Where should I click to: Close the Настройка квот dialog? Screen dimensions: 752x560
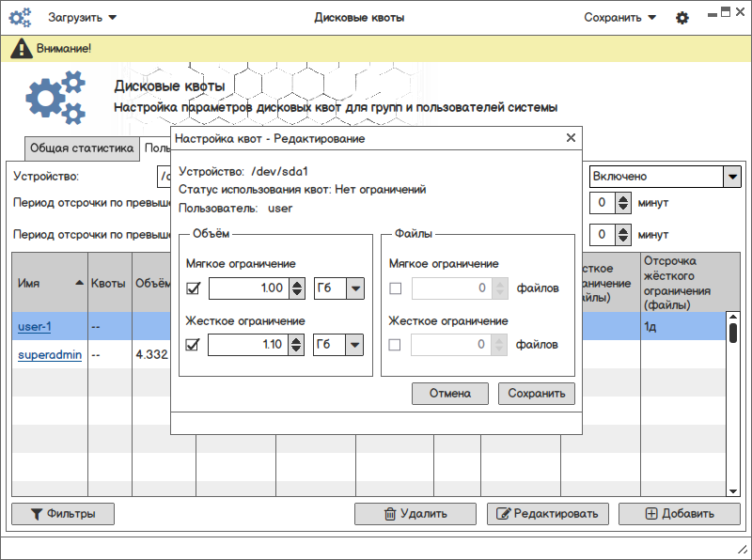[x=571, y=138]
